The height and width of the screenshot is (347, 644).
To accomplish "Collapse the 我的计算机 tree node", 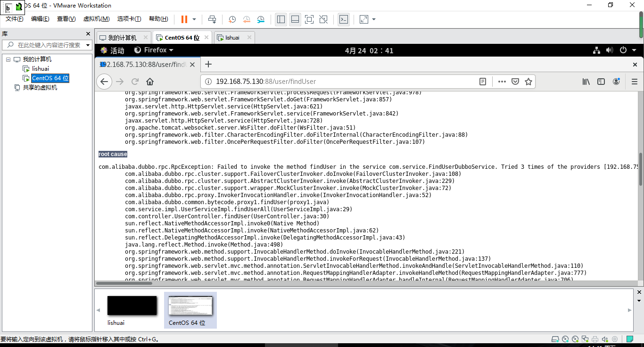I will [8, 59].
